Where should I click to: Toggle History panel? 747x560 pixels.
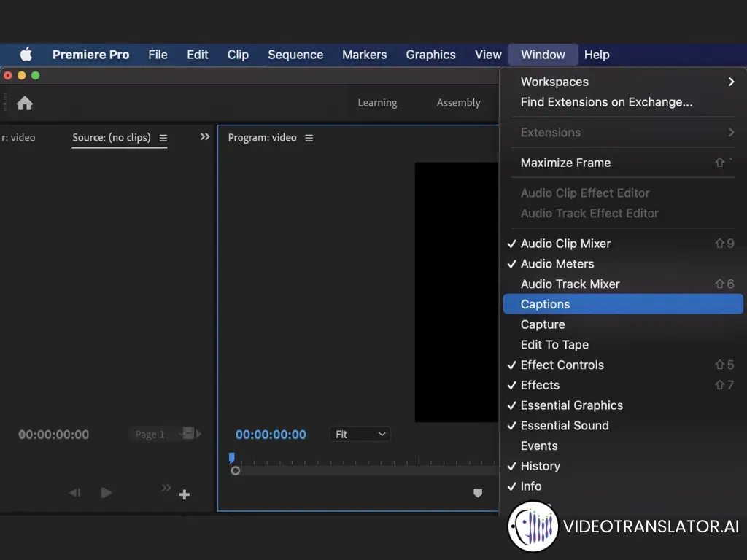[623, 466]
